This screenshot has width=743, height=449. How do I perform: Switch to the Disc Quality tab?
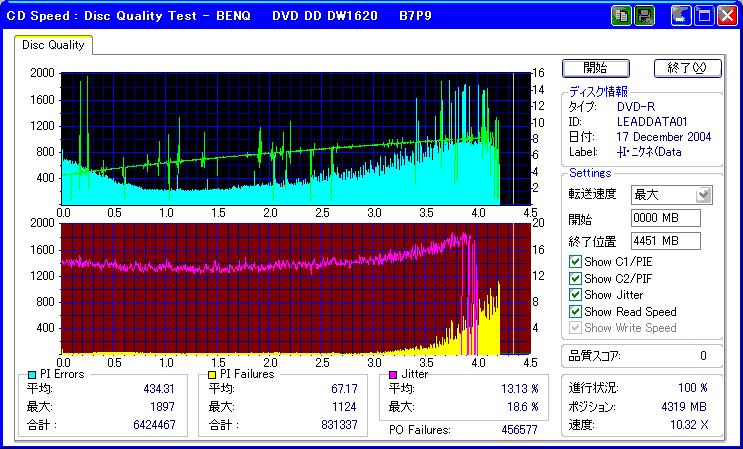tap(53, 45)
